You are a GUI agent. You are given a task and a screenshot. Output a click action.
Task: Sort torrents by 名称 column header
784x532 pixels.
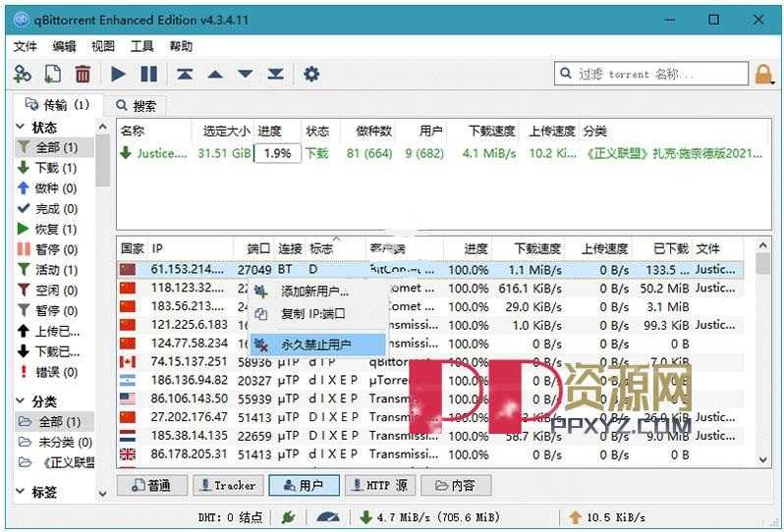[x=154, y=132]
